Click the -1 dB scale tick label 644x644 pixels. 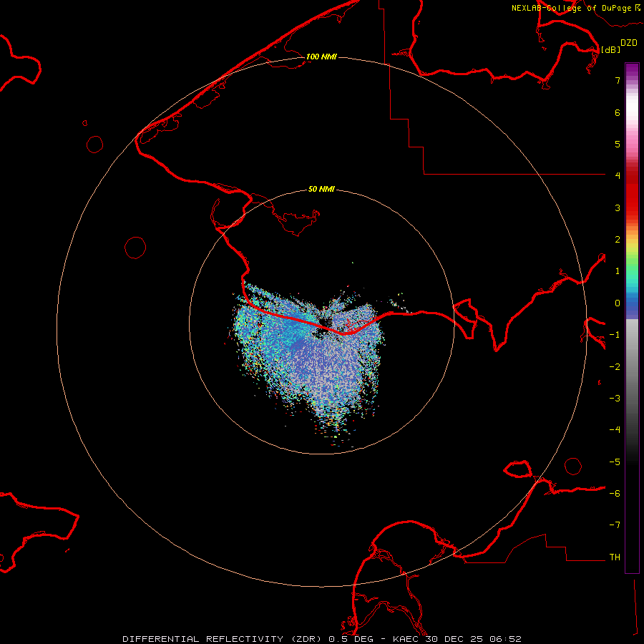pyautogui.click(x=615, y=335)
